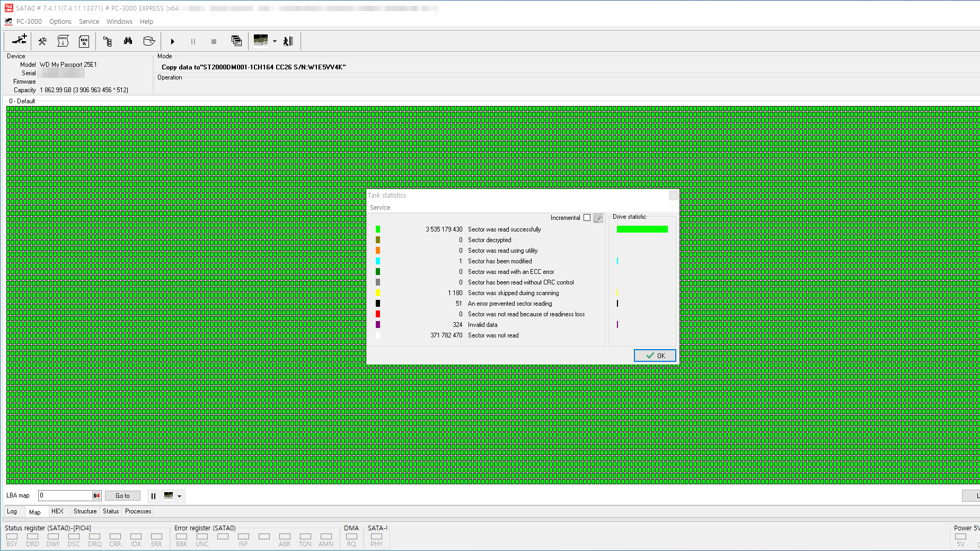Click the binary info scroll icon

[63, 41]
